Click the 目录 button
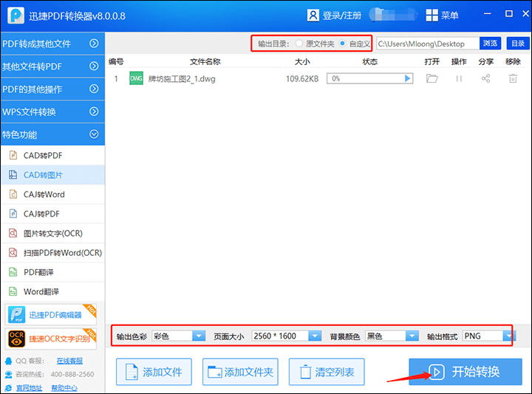 tap(518, 44)
